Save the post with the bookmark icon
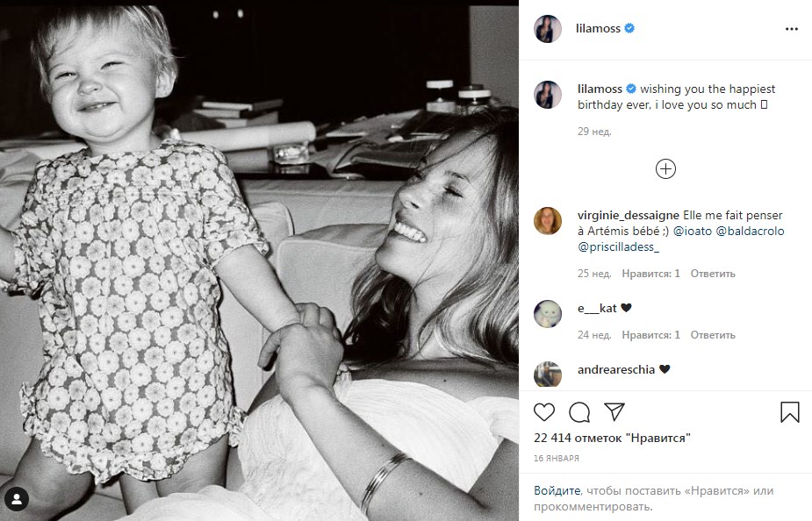 [x=789, y=412]
